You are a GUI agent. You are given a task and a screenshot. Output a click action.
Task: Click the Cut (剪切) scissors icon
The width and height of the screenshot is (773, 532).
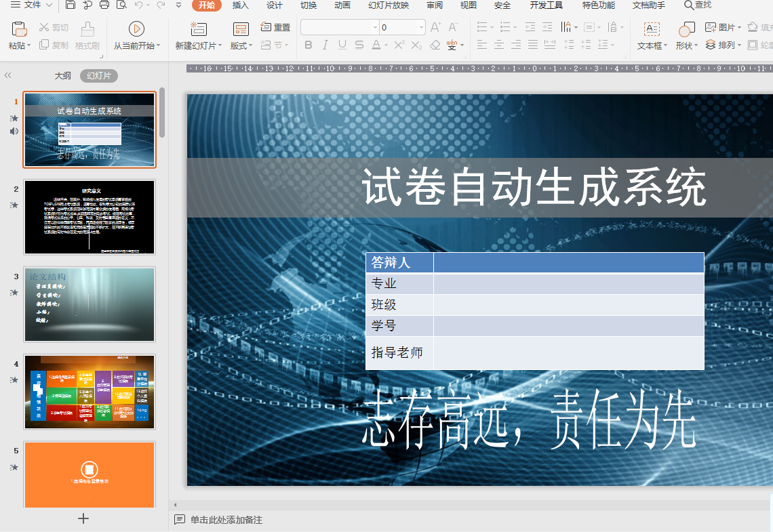[44, 28]
